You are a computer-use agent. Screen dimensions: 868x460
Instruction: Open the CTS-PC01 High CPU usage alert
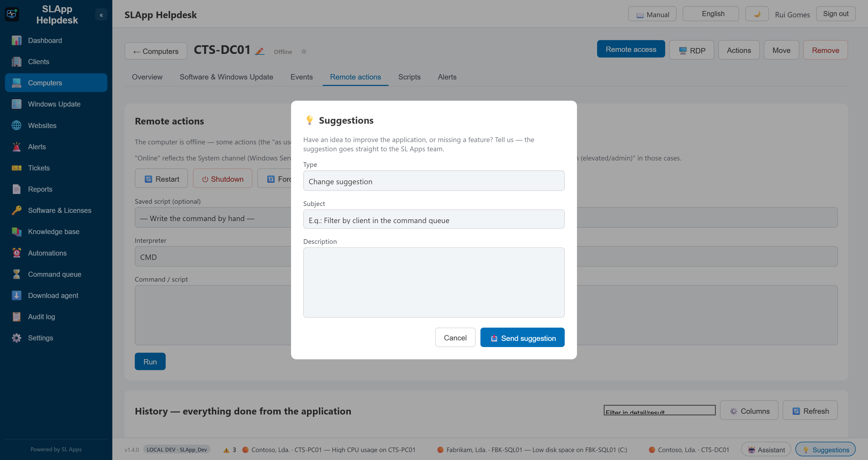click(x=329, y=450)
